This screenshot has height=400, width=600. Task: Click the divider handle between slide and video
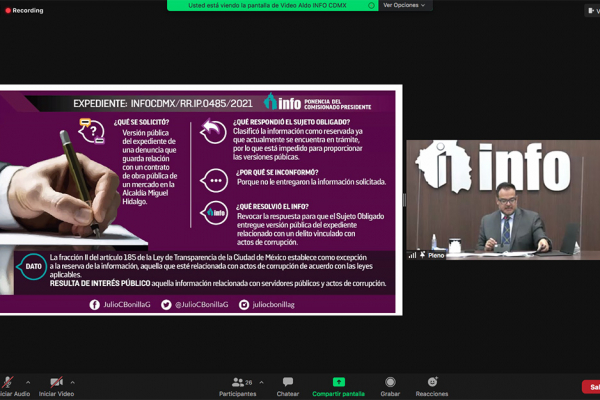coord(404,200)
